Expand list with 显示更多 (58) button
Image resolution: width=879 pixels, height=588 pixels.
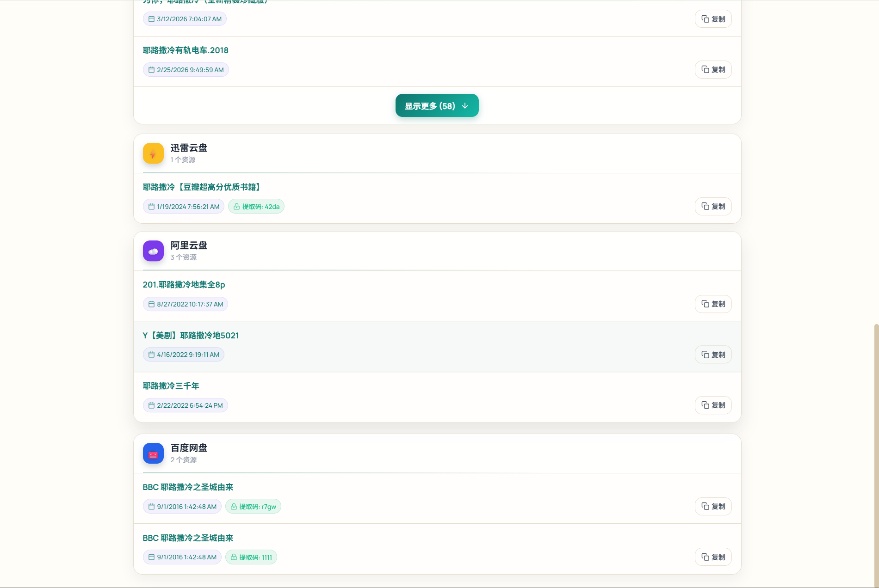point(437,106)
